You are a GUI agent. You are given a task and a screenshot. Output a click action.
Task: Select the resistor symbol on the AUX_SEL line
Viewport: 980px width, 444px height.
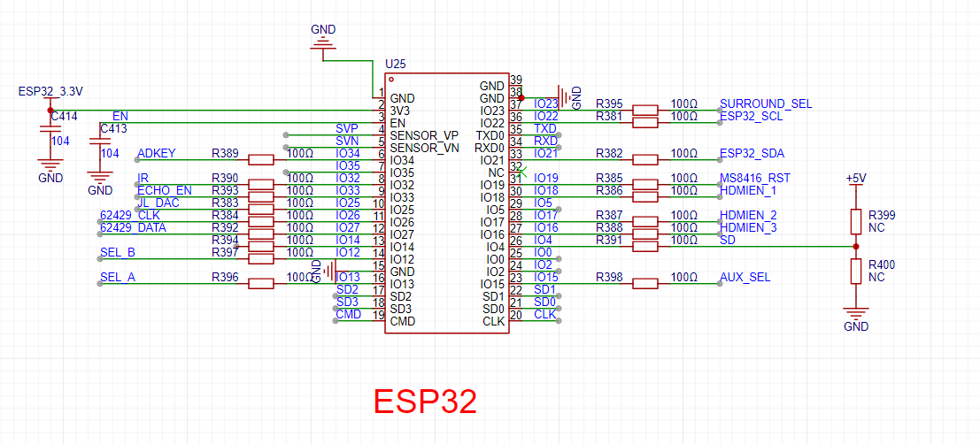click(645, 284)
